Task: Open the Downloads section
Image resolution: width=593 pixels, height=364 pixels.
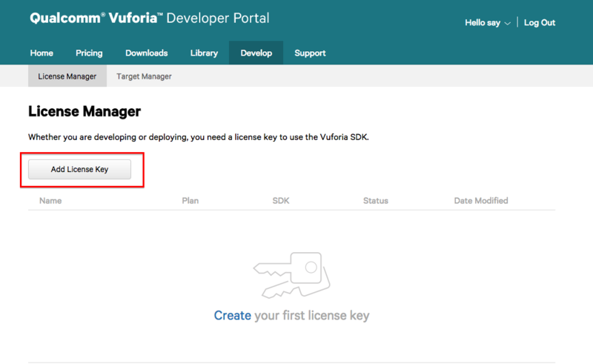Action: [x=146, y=53]
